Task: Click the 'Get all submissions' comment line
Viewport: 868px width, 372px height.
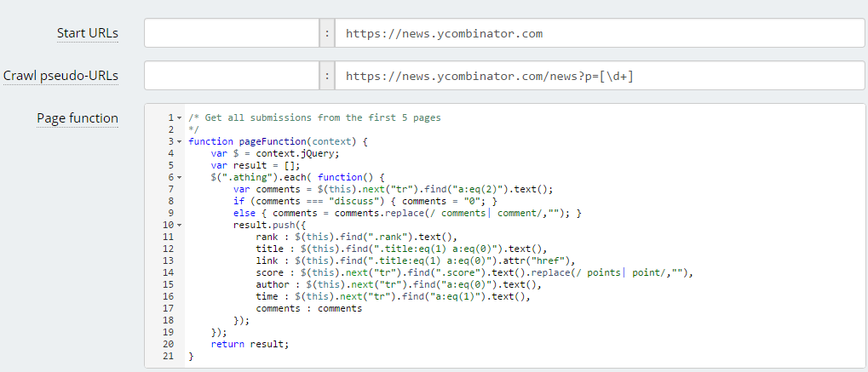Action: tap(313, 118)
